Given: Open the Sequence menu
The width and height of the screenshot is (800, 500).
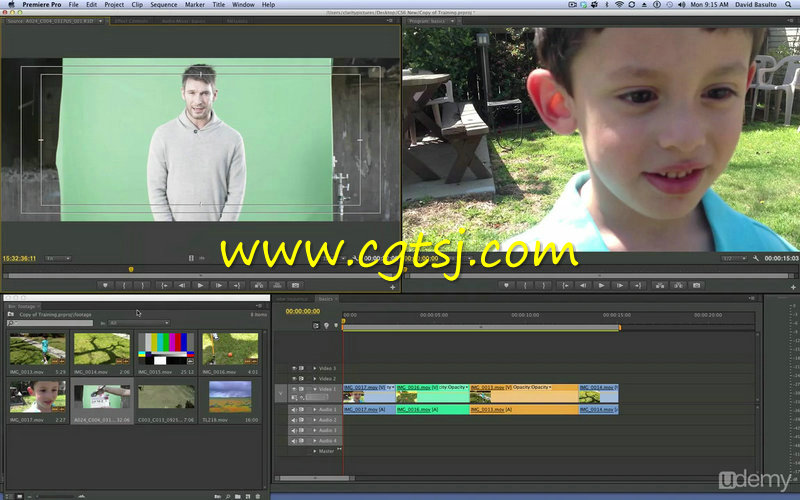Looking at the screenshot, I should pos(164,5).
